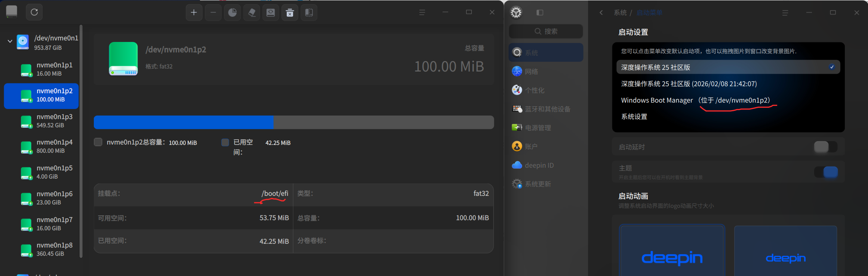
Task: Click the 启动菜单 breadcrumb link
Action: [x=649, y=13]
